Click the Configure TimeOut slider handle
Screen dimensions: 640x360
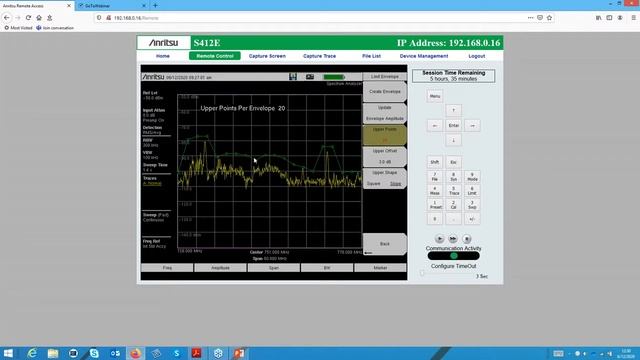[422, 274]
